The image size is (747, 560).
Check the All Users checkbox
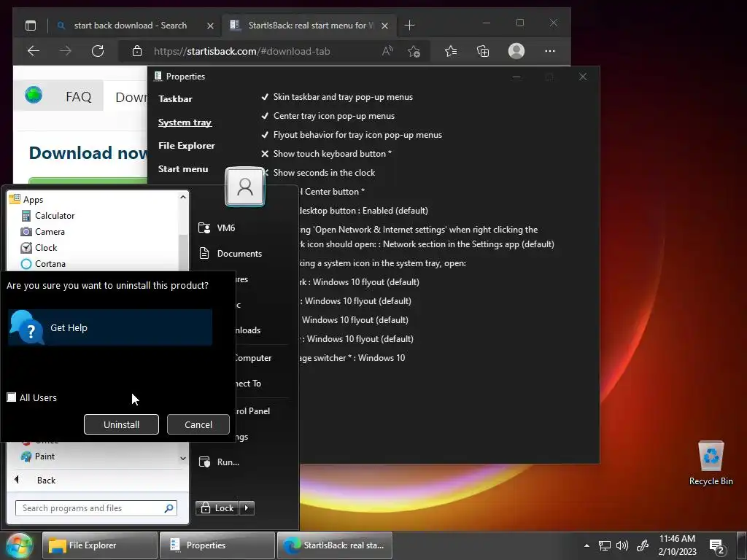12,397
